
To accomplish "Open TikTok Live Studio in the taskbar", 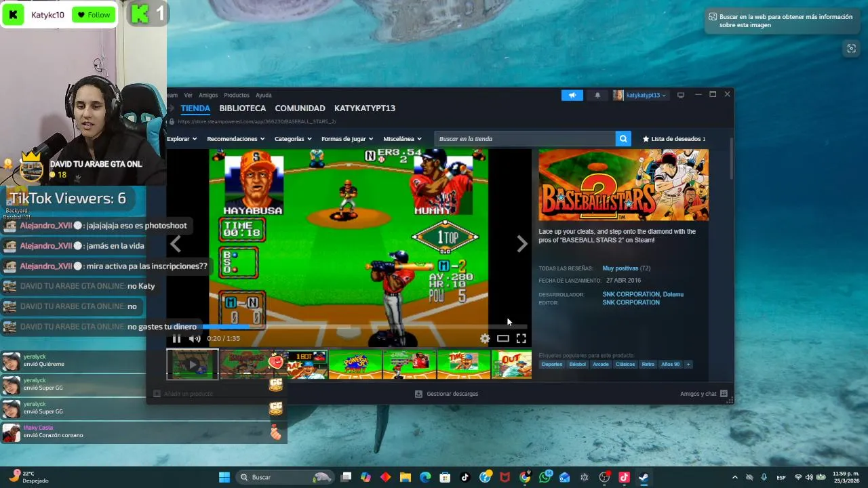I will click(x=624, y=477).
